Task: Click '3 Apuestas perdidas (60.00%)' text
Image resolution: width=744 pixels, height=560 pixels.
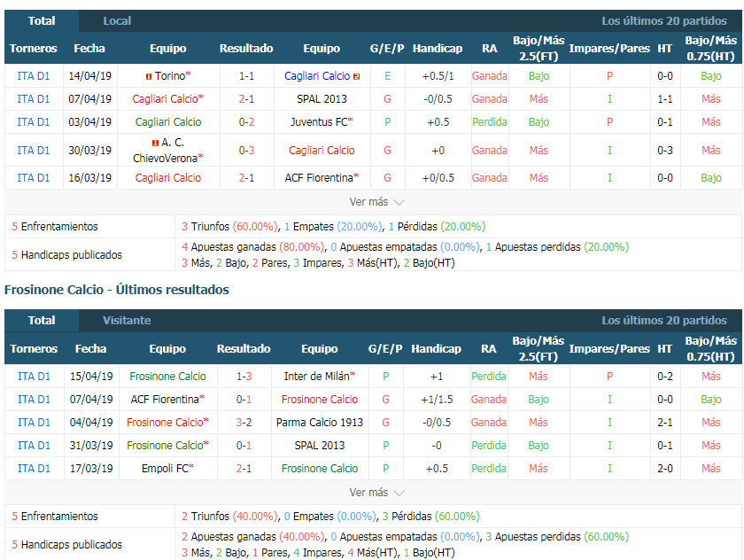Action: click(557, 537)
